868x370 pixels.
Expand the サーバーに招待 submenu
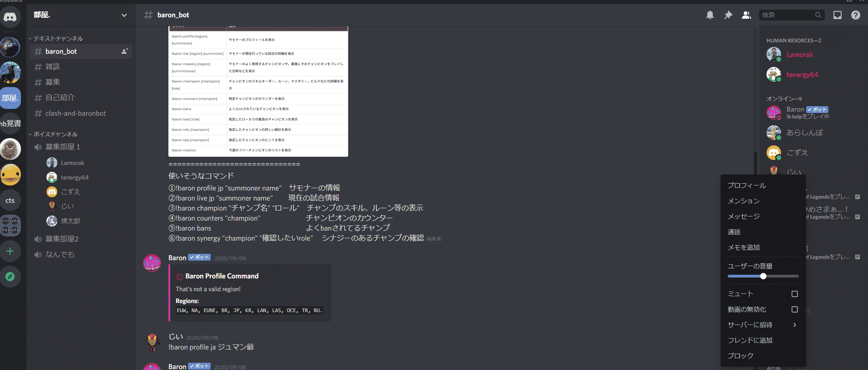tap(763, 325)
